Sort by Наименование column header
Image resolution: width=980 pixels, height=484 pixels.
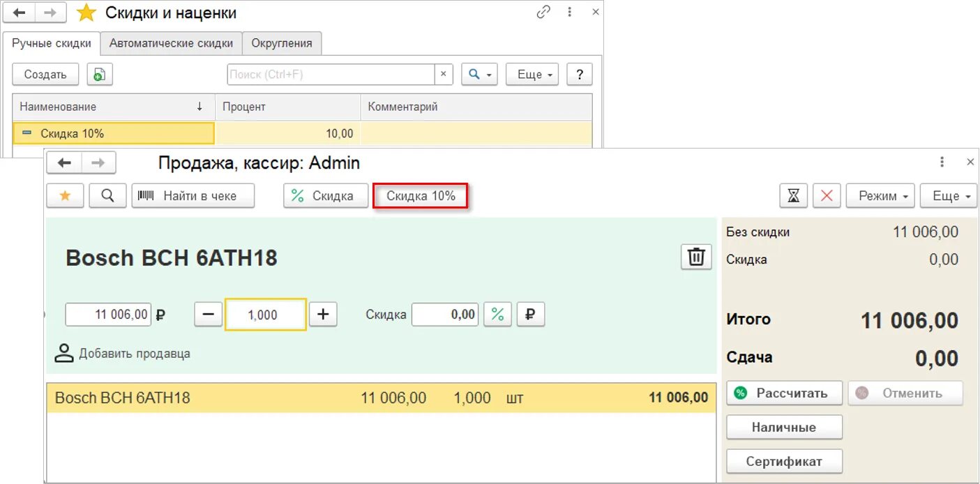114,107
